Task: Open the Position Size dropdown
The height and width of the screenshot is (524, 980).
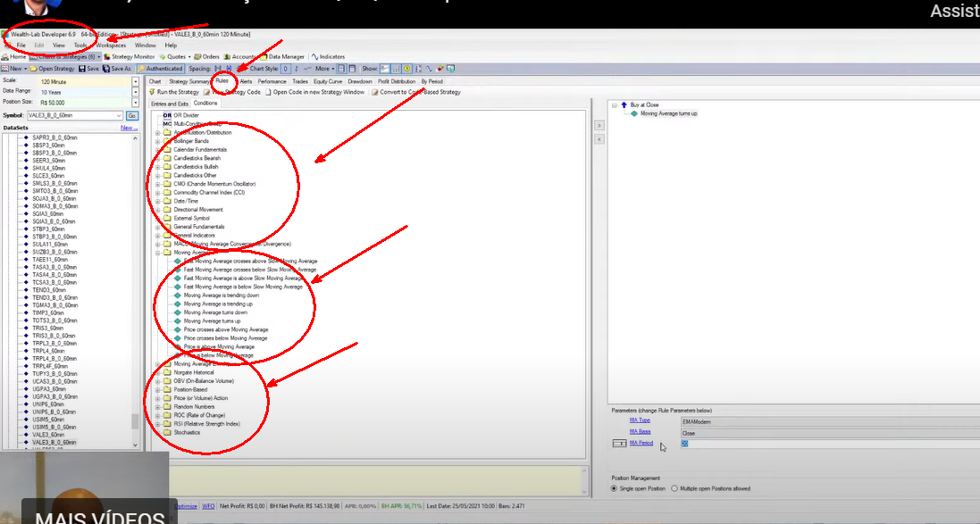Action: [x=135, y=103]
